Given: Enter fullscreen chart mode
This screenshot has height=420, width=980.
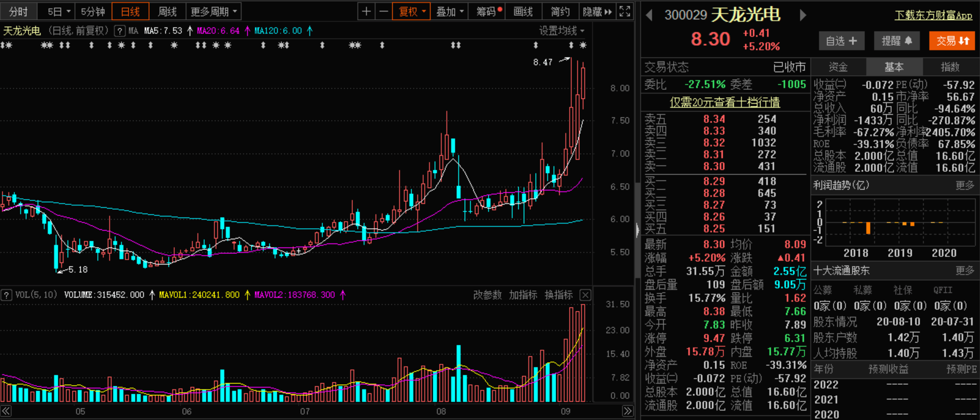Looking at the screenshot, I should tap(624, 12).
